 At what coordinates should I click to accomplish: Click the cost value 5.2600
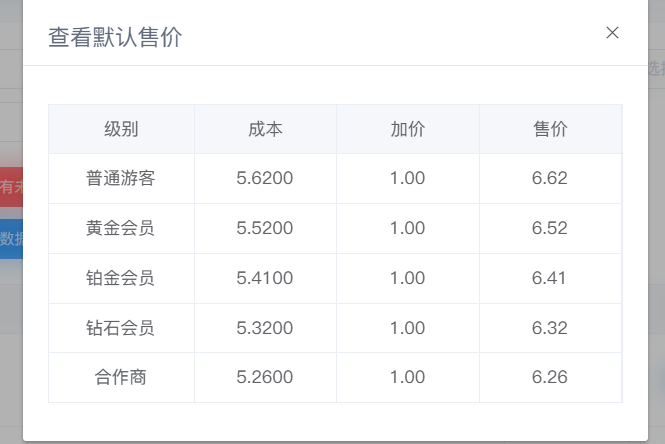[265, 378]
